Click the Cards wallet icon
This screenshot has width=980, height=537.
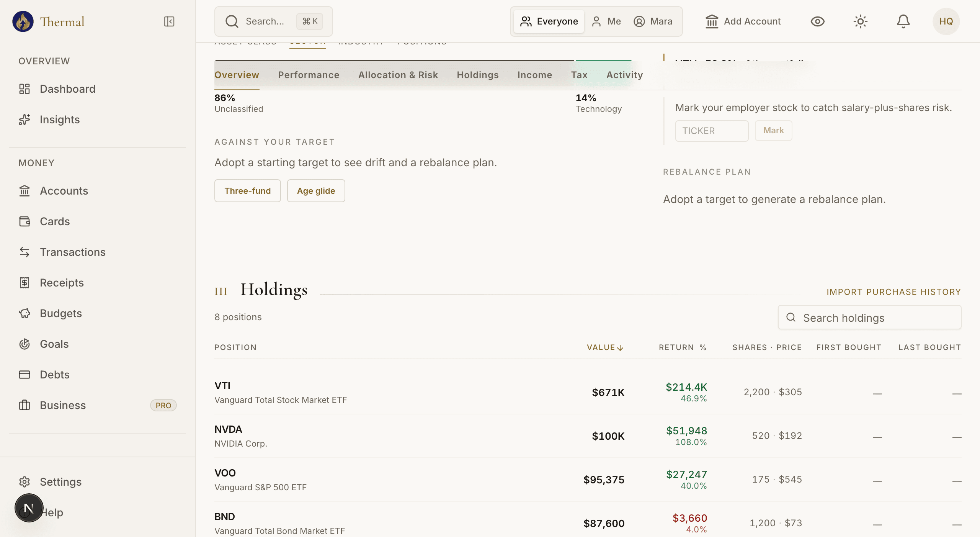(x=24, y=221)
